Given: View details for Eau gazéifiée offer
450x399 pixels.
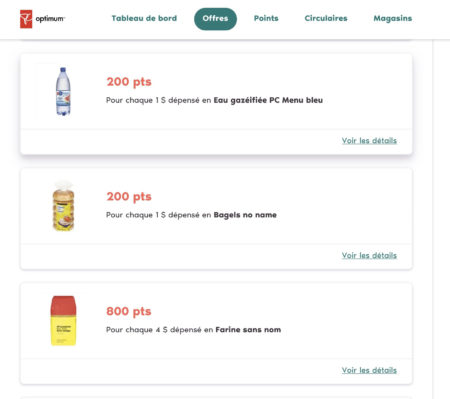Looking at the screenshot, I should click(369, 141).
